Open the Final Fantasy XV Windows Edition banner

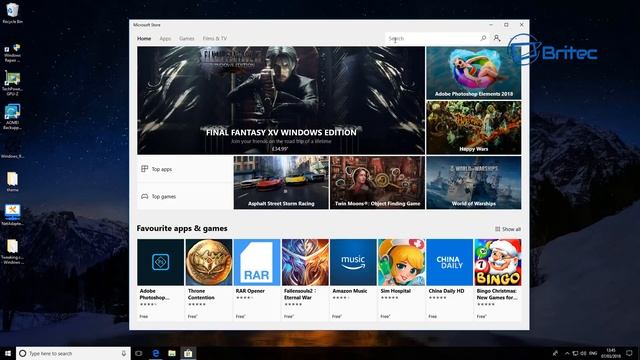281,100
